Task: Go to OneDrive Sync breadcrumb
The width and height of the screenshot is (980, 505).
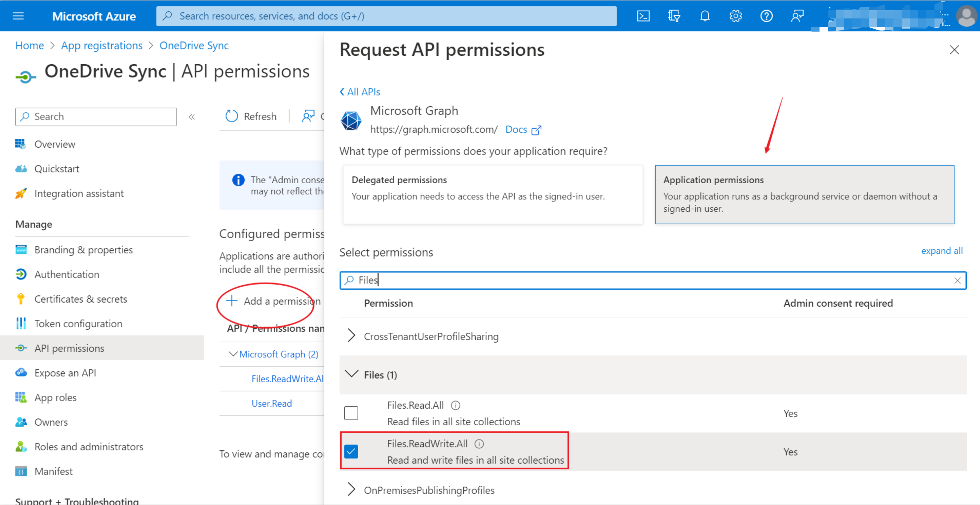Action: [194, 45]
